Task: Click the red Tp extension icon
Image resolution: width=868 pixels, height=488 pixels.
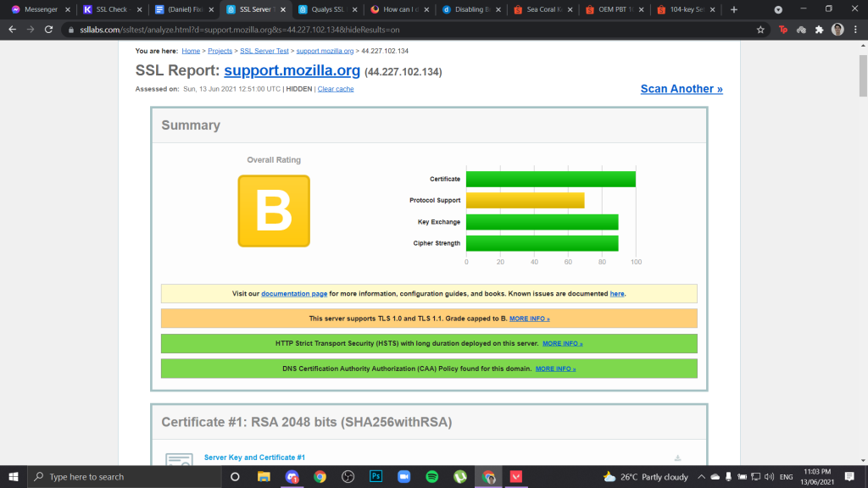Action: coord(782,30)
